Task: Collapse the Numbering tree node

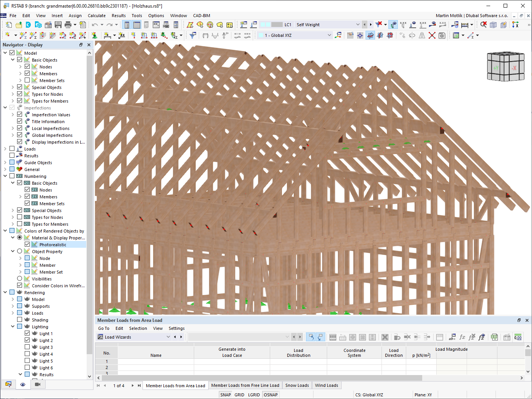Action: (x=5, y=176)
